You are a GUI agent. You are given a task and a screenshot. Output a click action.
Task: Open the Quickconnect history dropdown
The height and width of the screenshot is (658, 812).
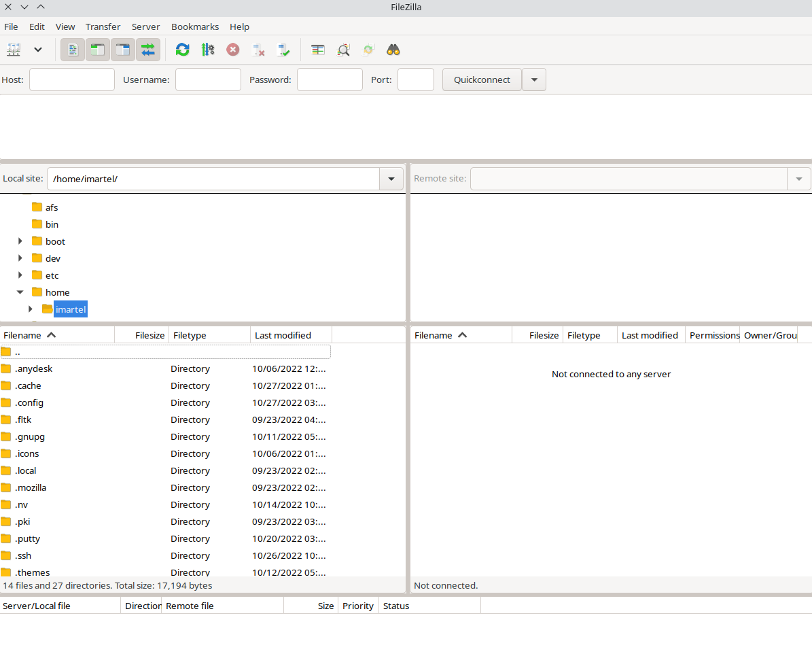click(x=534, y=80)
